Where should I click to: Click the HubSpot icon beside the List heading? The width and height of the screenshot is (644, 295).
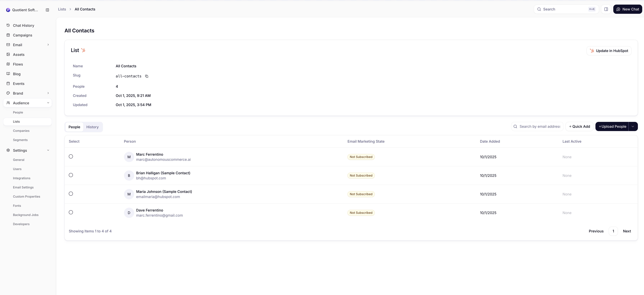coord(83,50)
